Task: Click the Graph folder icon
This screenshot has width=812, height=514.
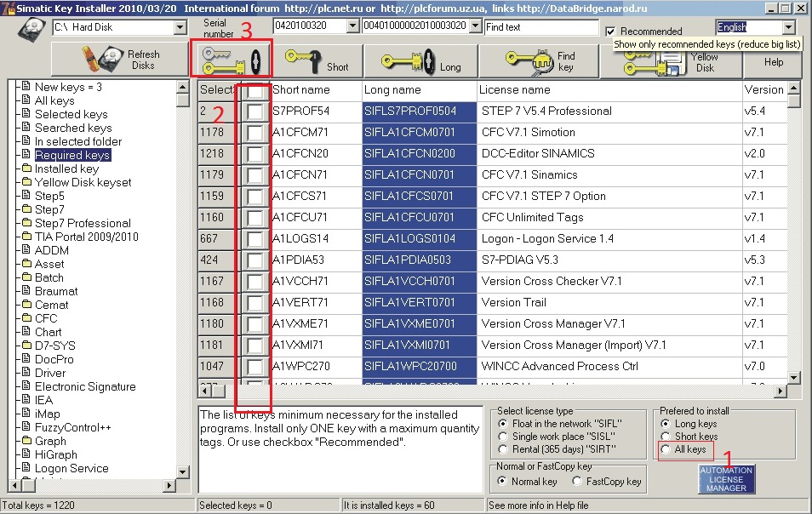Action: [26, 441]
